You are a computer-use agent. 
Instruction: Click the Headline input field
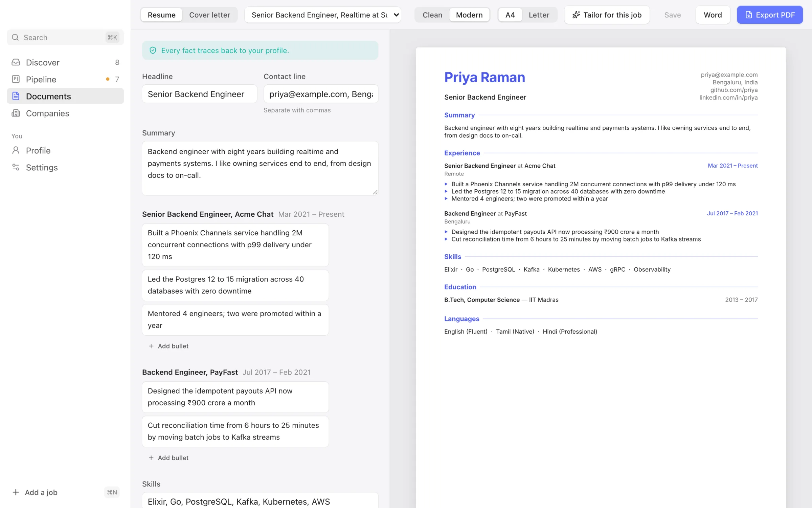pyautogui.click(x=200, y=94)
